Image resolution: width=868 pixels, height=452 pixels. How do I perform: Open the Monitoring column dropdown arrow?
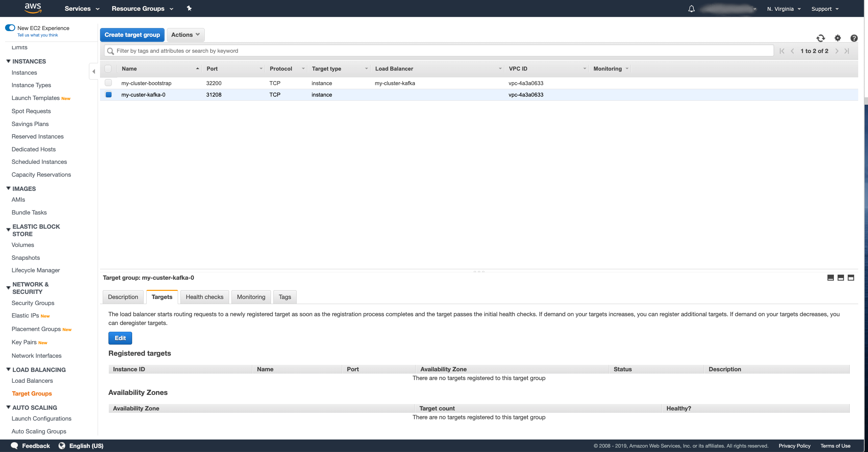pos(627,69)
